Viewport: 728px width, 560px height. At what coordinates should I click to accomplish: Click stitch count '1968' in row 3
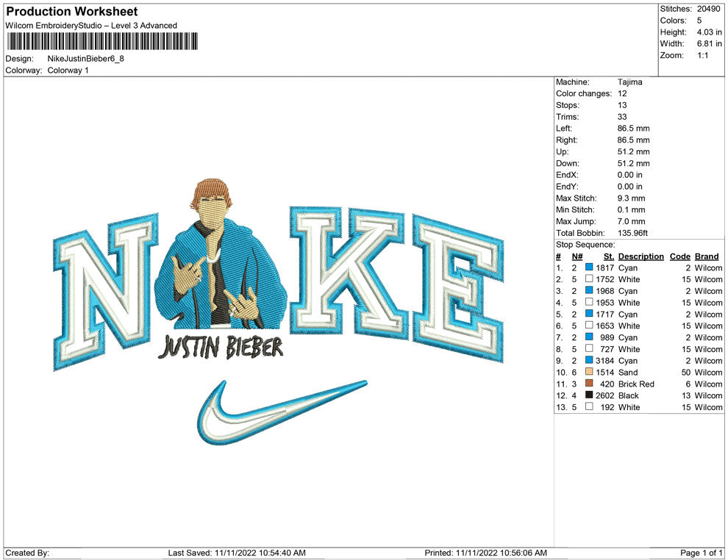[x=605, y=291]
